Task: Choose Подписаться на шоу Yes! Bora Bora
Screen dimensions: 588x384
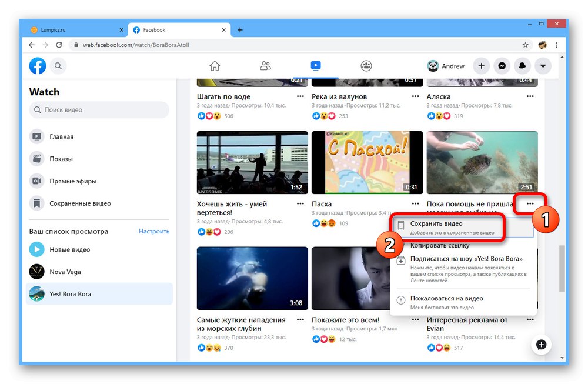Action: click(x=463, y=269)
